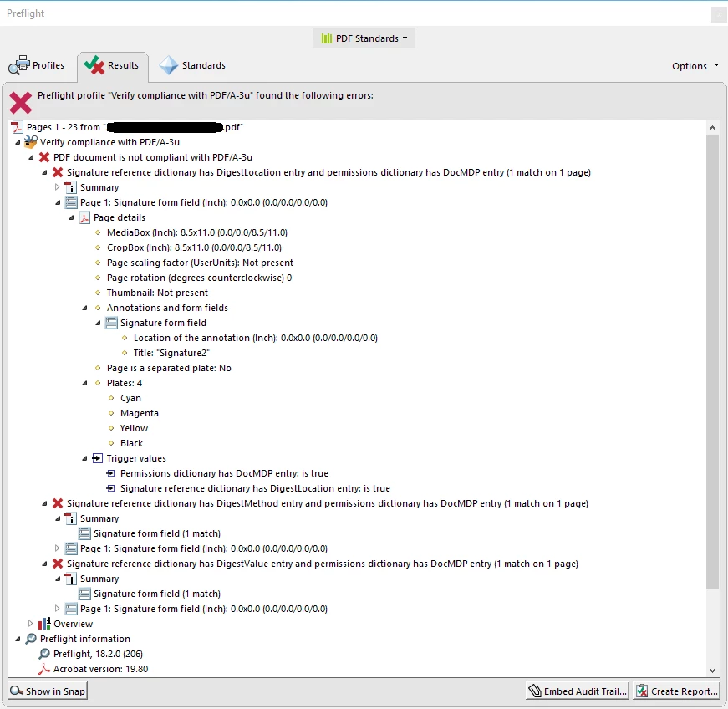This screenshot has width=728, height=709.
Task: Click the Standards tab diamond icon
Action: point(169,65)
